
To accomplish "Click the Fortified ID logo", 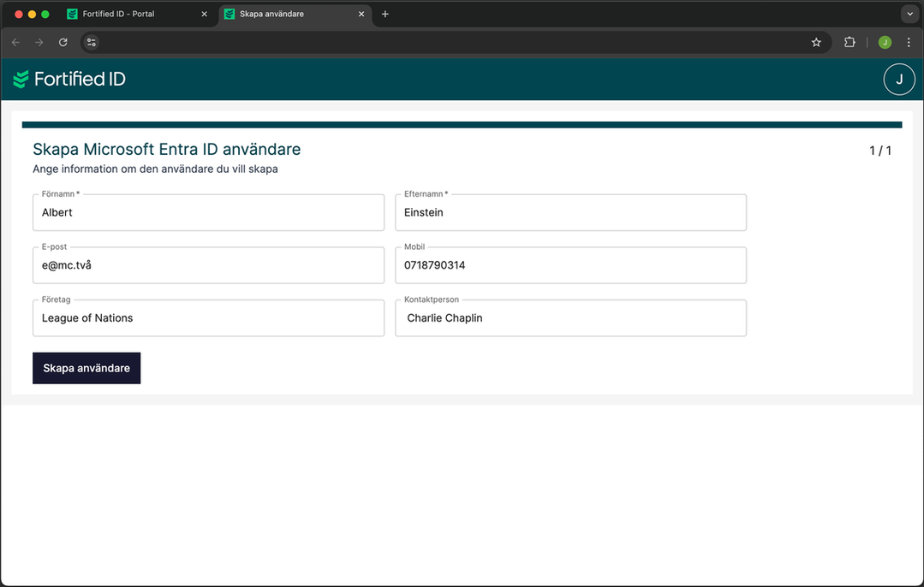I will pos(69,79).
